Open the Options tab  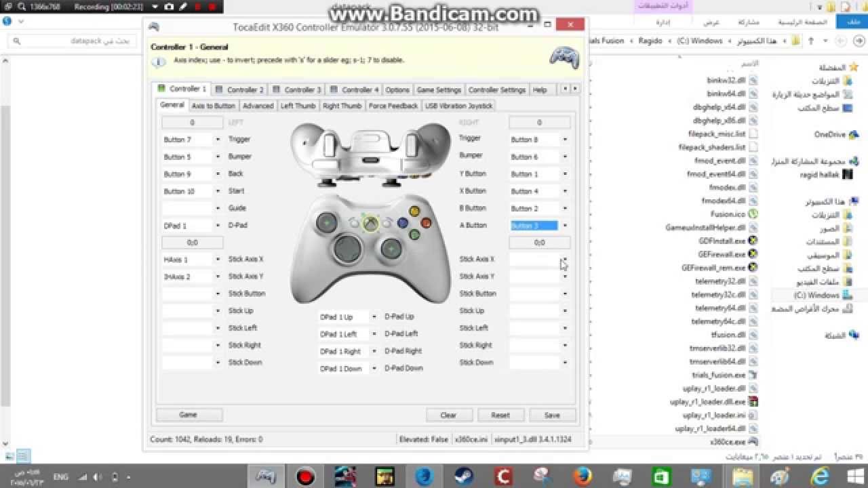397,89
